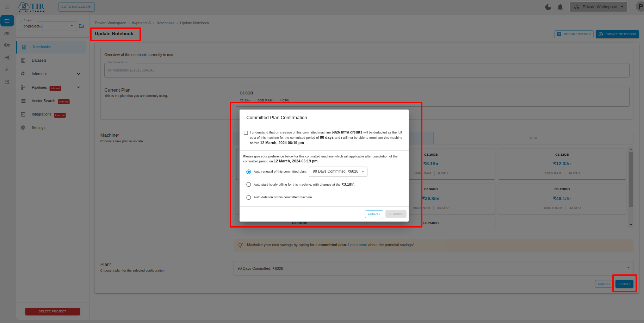The width and height of the screenshot is (644, 323).
Task: Click tir-project-3 breadcrumb
Action: (x=141, y=23)
